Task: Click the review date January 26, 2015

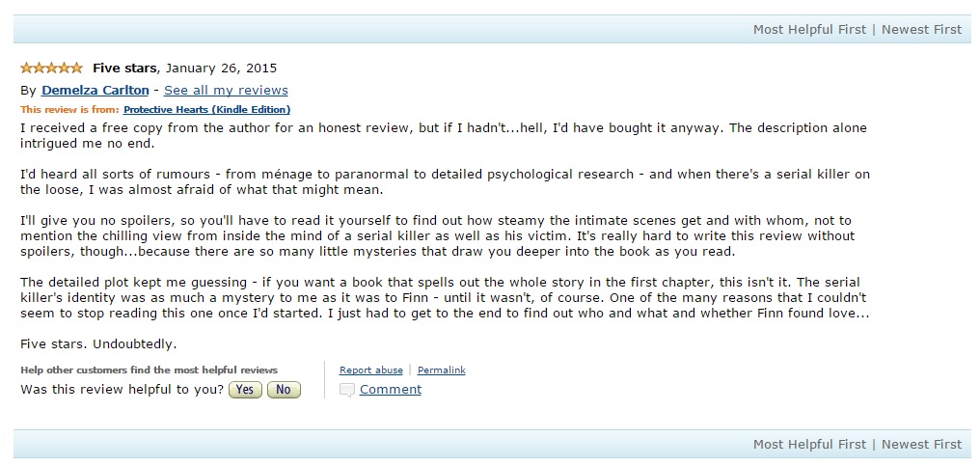Action: click(223, 69)
